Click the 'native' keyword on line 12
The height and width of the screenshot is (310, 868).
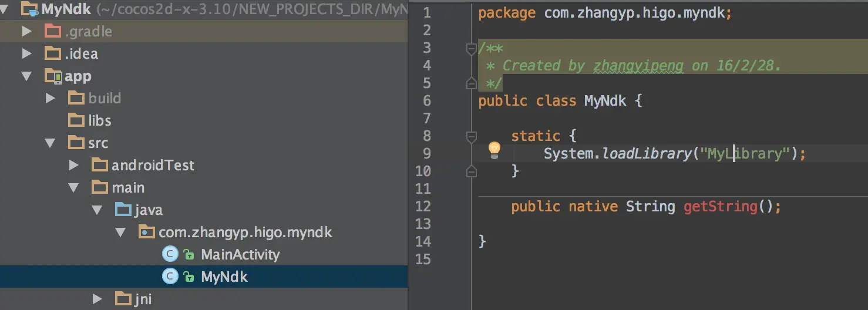click(593, 207)
